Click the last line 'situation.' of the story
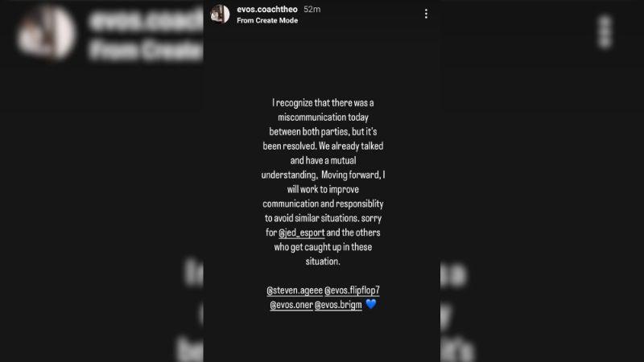This screenshot has width=644, height=362. (323, 261)
